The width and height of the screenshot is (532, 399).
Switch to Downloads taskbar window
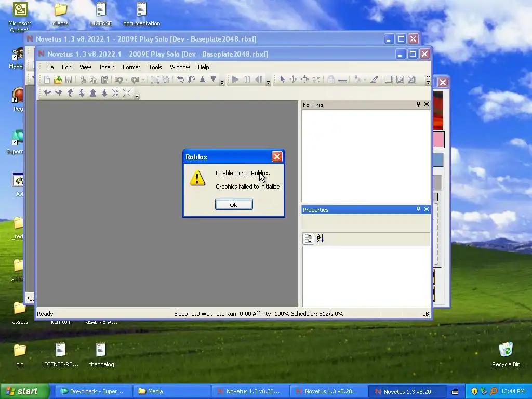92,391
